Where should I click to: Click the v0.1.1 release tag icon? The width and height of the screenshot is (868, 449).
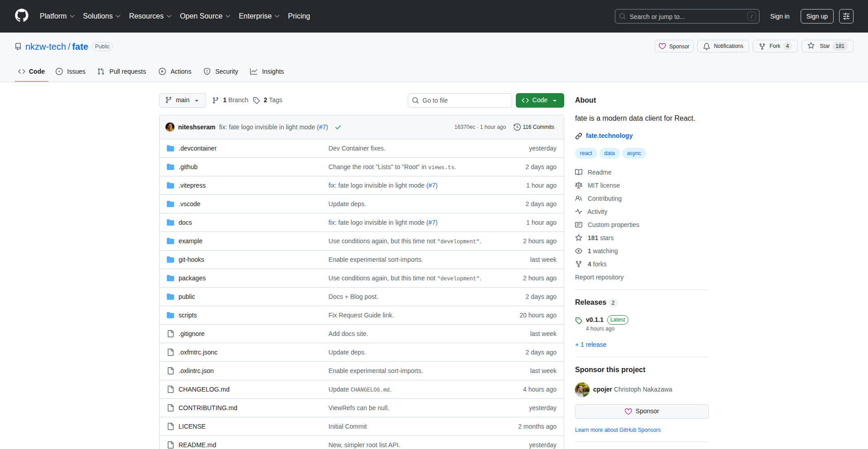pyautogui.click(x=579, y=320)
